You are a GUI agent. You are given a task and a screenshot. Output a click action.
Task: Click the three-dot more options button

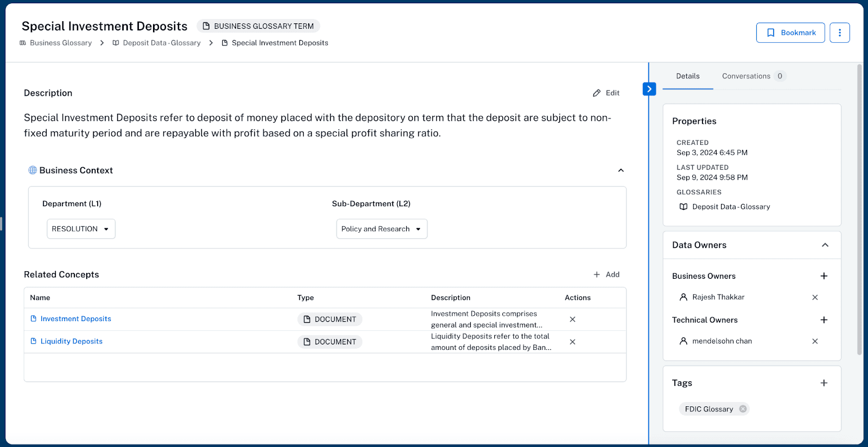(x=839, y=33)
